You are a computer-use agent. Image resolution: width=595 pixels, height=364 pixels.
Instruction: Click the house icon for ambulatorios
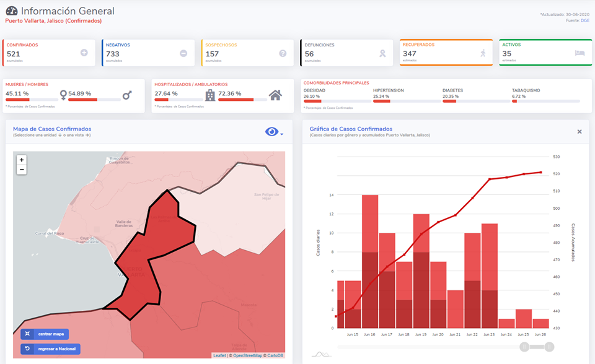click(275, 95)
